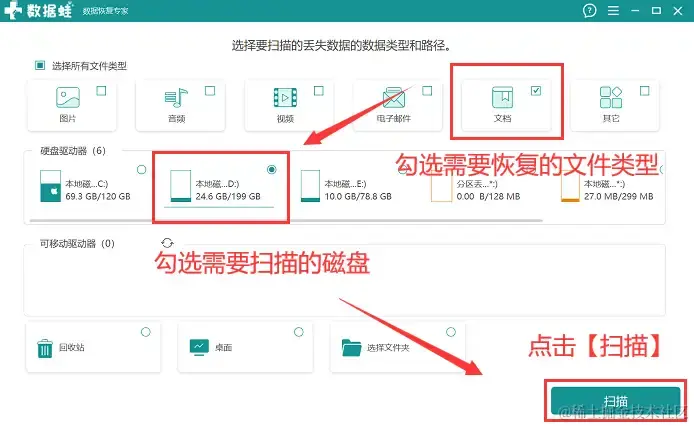
Task: Select the 选择文件夹 radio button
Action: click(x=451, y=332)
